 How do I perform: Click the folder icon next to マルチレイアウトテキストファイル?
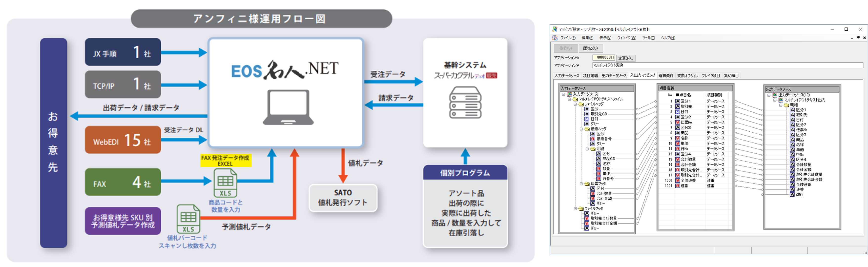(575, 100)
